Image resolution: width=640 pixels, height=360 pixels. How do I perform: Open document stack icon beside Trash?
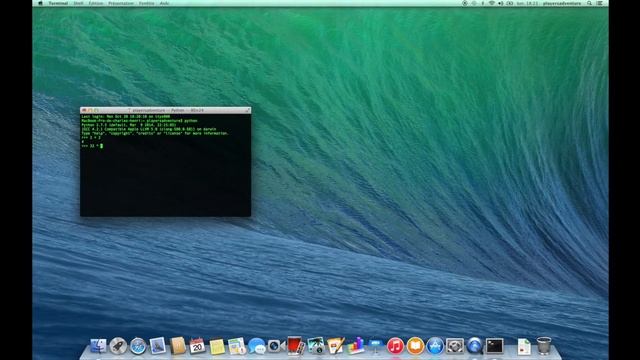pyautogui.click(x=524, y=346)
